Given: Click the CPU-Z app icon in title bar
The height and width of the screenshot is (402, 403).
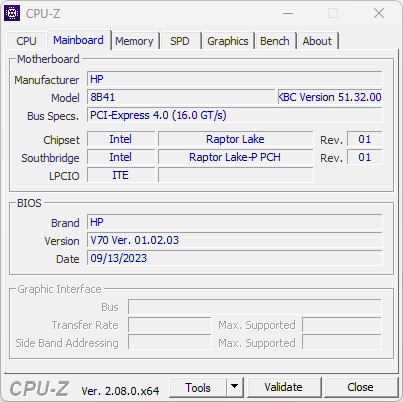Looking at the screenshot, I should [x=12, y=13].
